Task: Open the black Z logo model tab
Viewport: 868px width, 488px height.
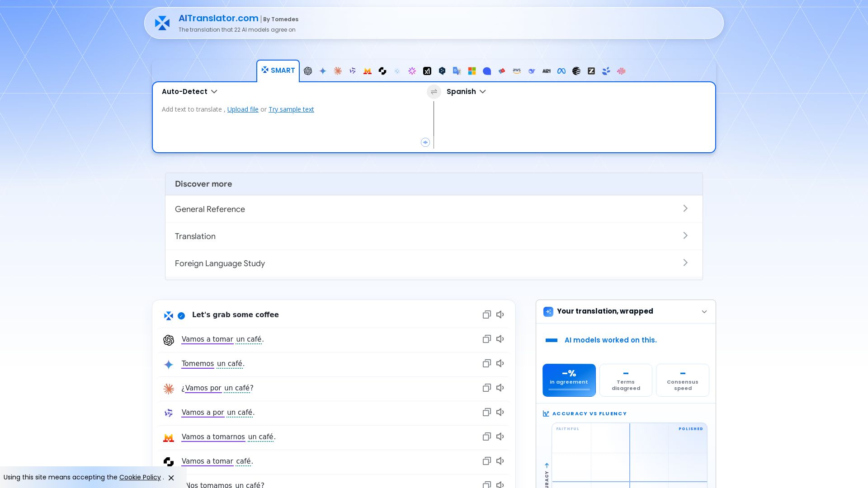Action: (591, 71)
